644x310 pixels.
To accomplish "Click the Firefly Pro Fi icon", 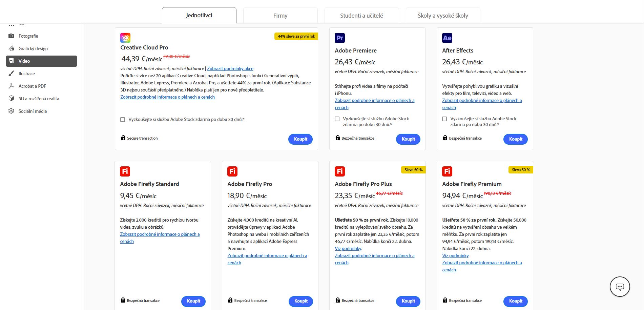I will tap(232, 171).
